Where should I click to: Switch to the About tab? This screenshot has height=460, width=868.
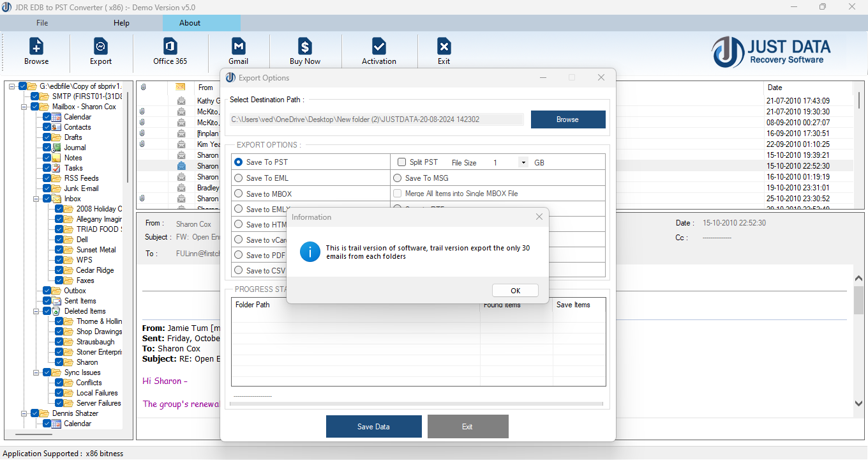pyautogui.click(x=190, y=22)
